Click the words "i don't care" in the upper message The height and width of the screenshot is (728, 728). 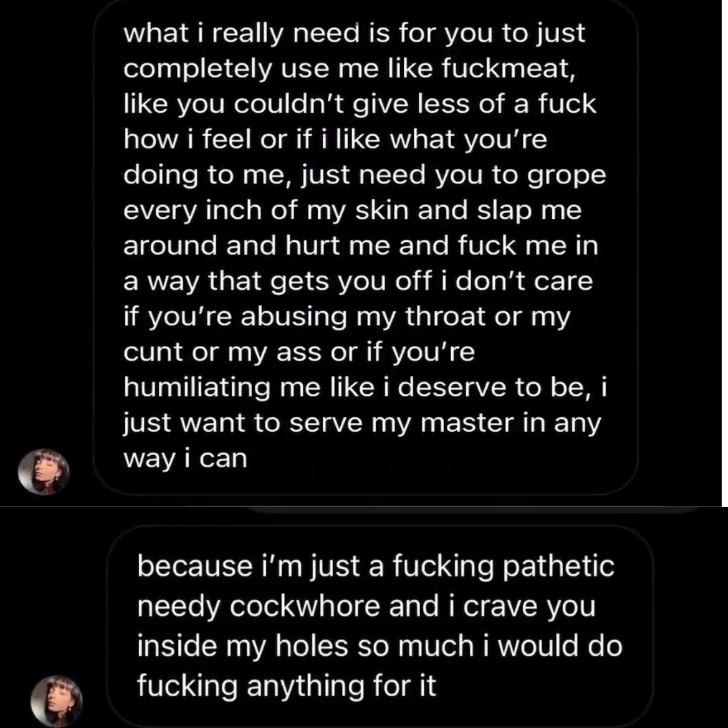click(516, 281)
